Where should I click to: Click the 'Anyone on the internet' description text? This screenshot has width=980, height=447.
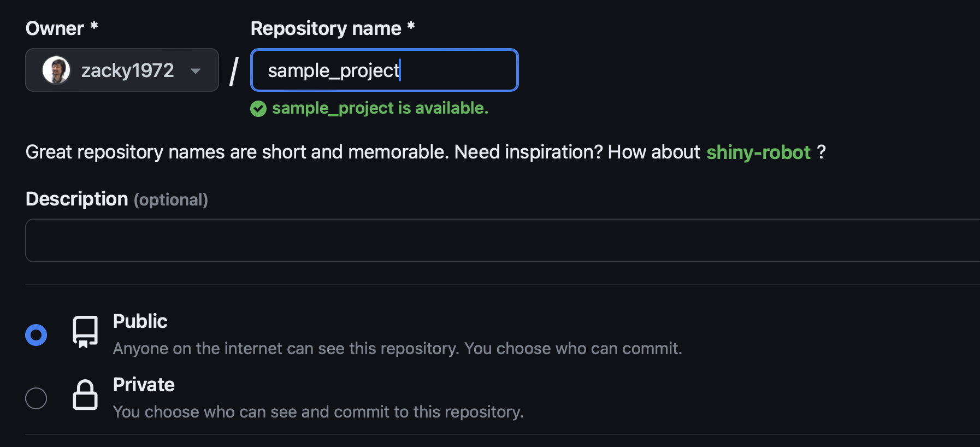(397, 349)
